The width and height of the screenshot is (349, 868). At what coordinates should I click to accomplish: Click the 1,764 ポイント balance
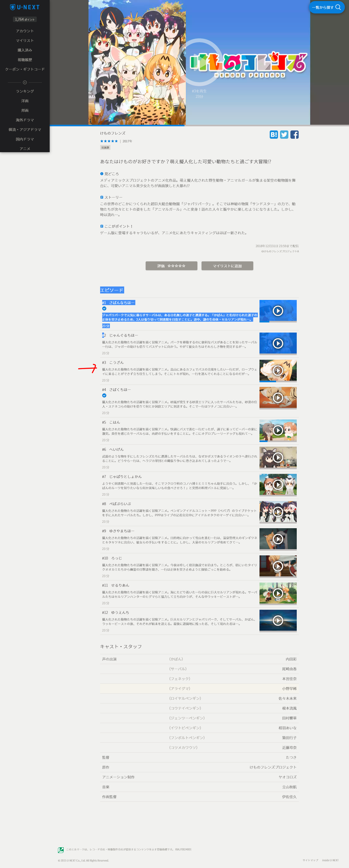tap(25, 20)
